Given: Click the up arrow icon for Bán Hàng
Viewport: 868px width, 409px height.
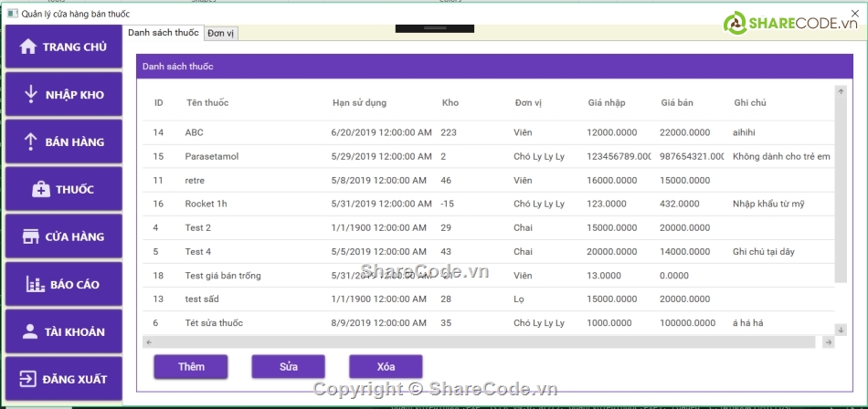Looking at the screenshot, I should click(30, 142).
